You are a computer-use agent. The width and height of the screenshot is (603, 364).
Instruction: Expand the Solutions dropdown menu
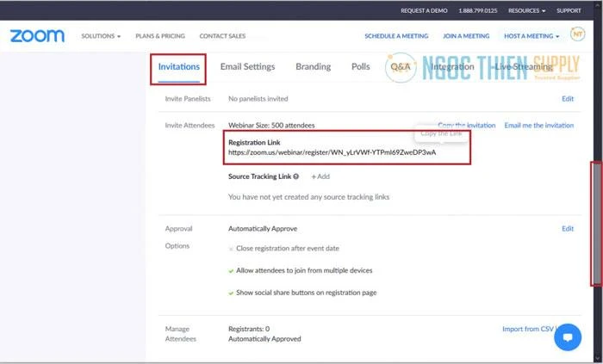(x=101, y=36)
